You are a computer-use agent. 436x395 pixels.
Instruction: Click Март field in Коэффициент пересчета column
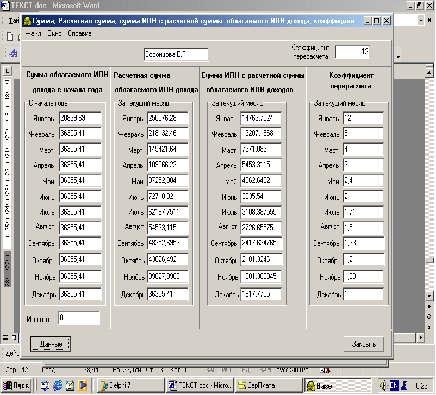(x=363, y=150)
